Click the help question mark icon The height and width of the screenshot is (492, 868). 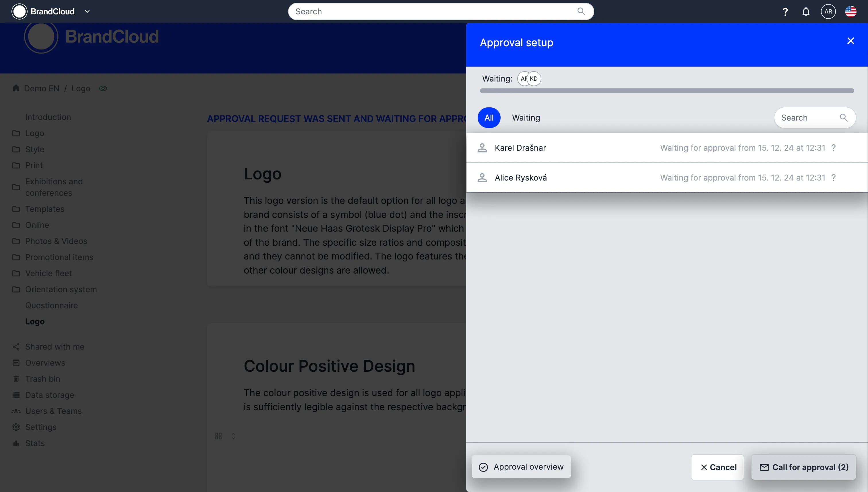point(785,12)
